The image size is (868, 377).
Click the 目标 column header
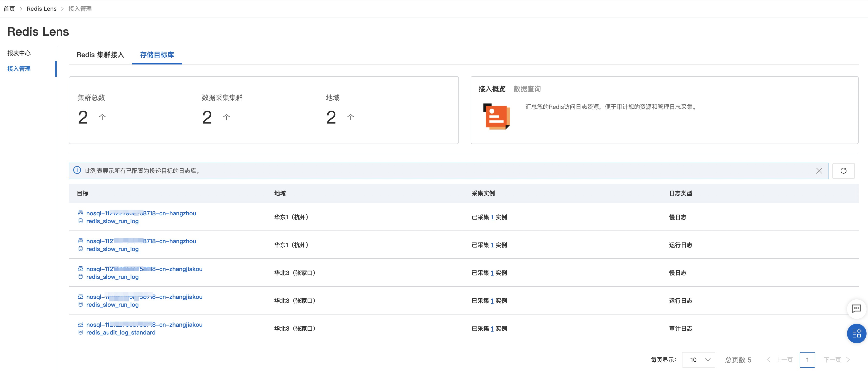pyautogui.click(x=83, y=193)
